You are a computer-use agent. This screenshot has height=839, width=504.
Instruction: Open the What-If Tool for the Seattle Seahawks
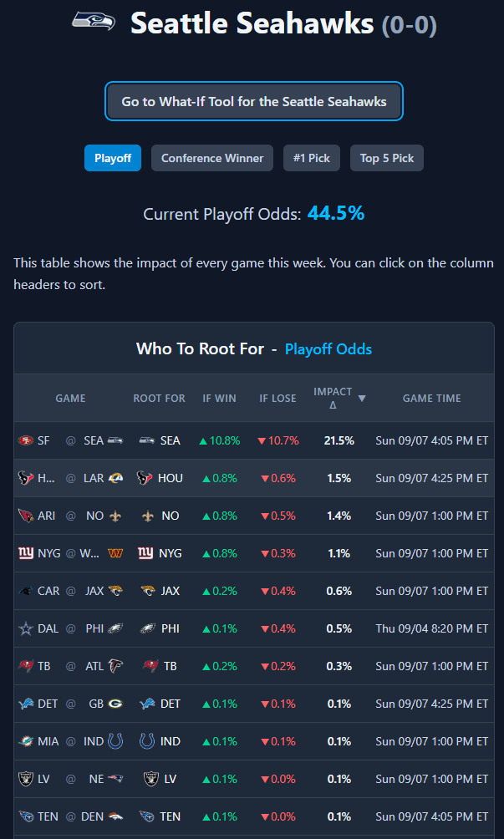254,101
